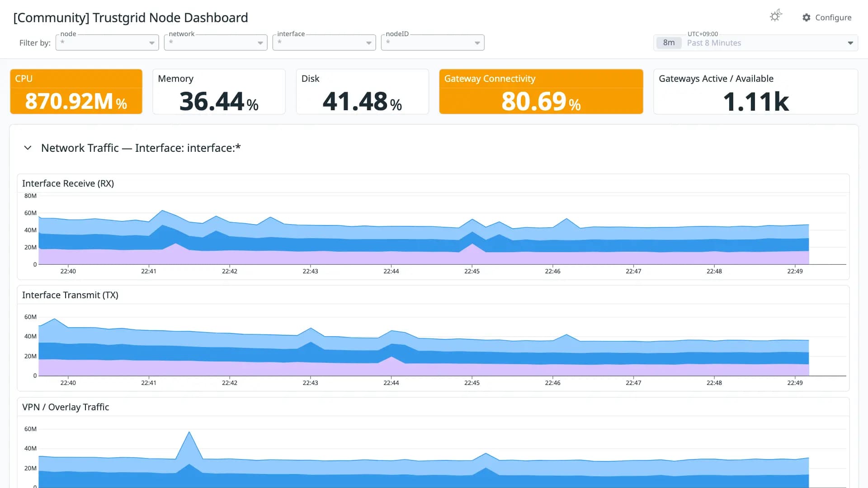Open the interface filter dropdown
This screenshot has width=868, height=488.
[x=324, y=42]
